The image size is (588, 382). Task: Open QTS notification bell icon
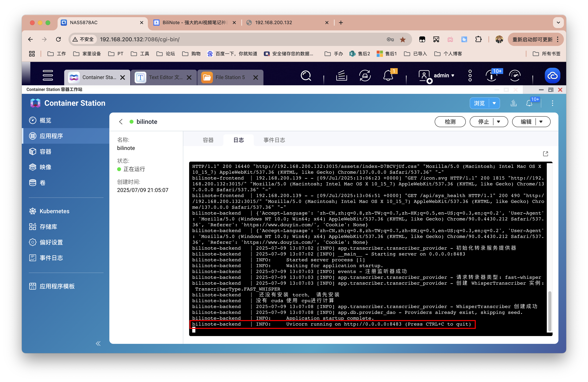click(x=388, y=75)
